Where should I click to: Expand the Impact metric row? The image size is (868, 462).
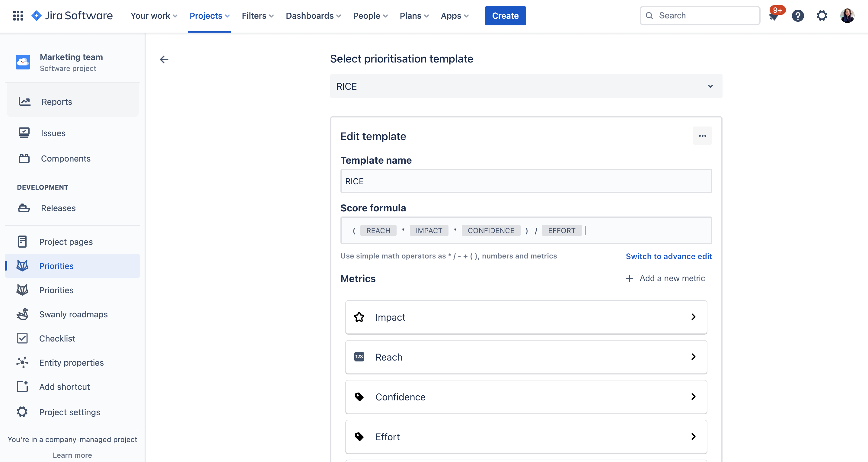tap(526, 317)
